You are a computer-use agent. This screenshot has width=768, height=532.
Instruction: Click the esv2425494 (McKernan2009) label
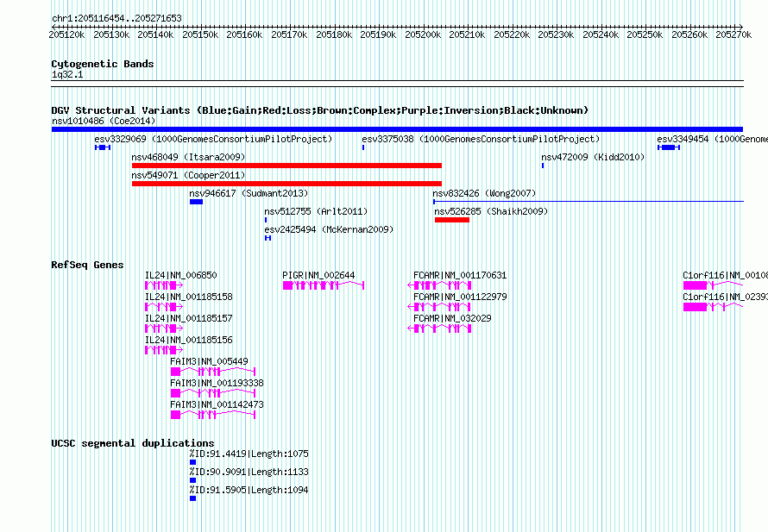329,229
